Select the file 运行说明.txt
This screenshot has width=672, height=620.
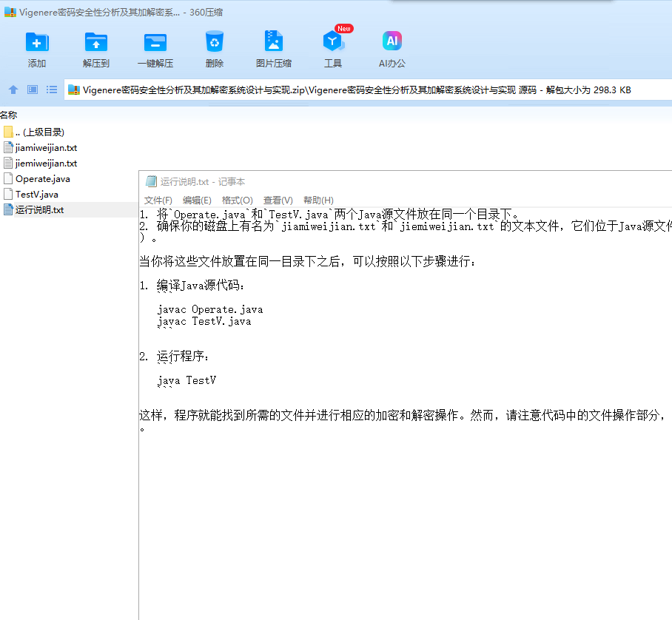pyautogui.click(x=39, y=210)
